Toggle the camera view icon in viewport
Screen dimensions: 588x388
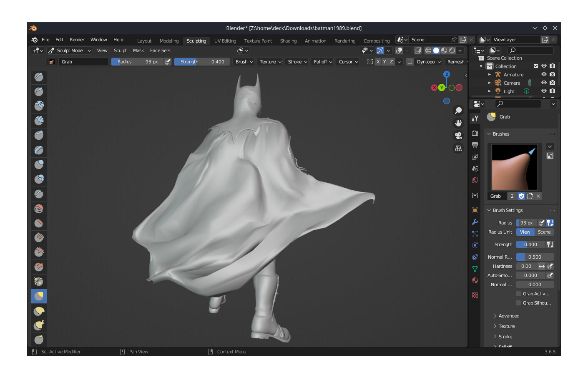458,136
